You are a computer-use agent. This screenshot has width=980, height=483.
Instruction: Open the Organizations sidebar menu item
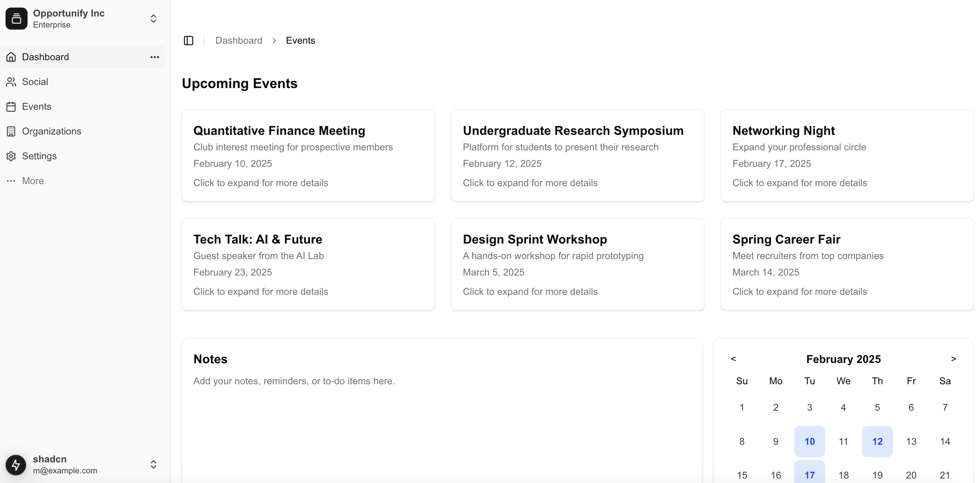(51, 131)
